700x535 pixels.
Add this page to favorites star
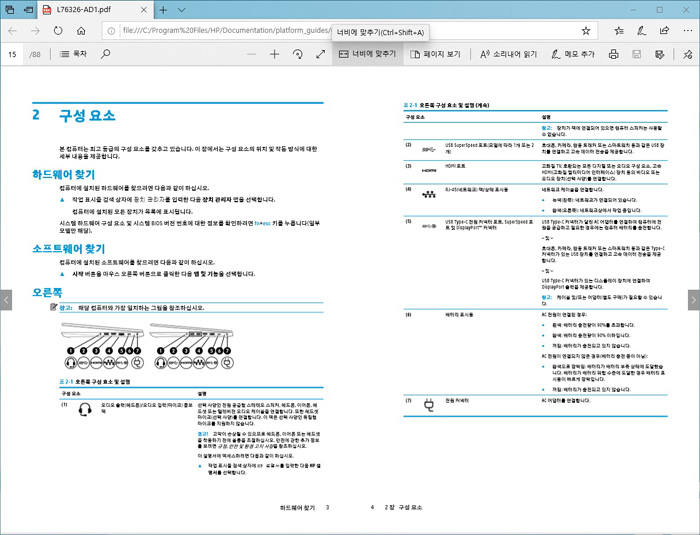586,31
